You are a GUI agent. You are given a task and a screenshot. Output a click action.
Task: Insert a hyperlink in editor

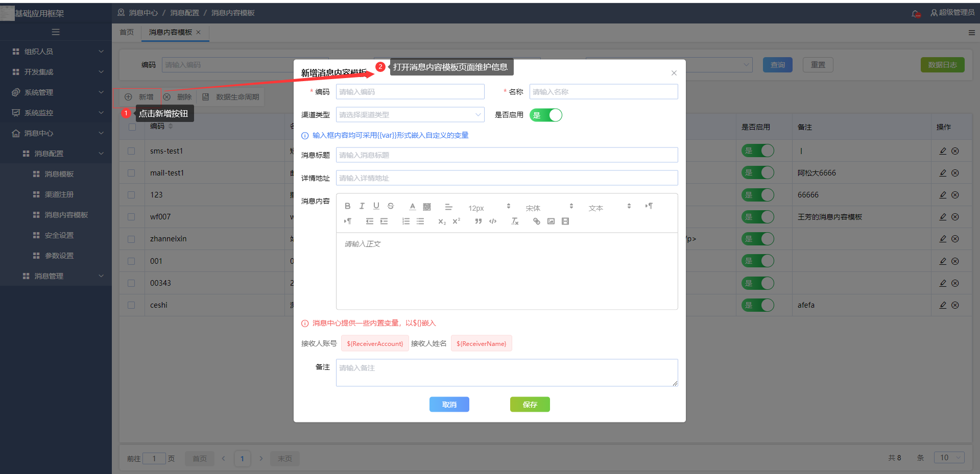click(537, 221)
